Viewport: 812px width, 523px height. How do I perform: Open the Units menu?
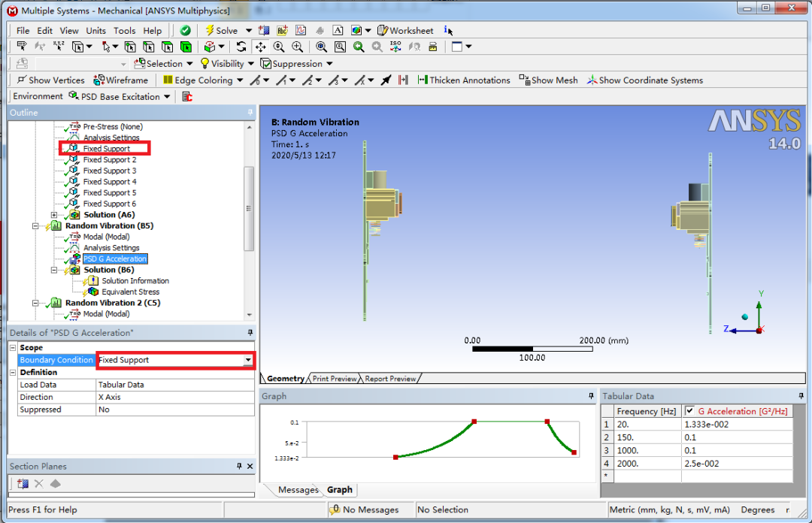pos(95,31)
